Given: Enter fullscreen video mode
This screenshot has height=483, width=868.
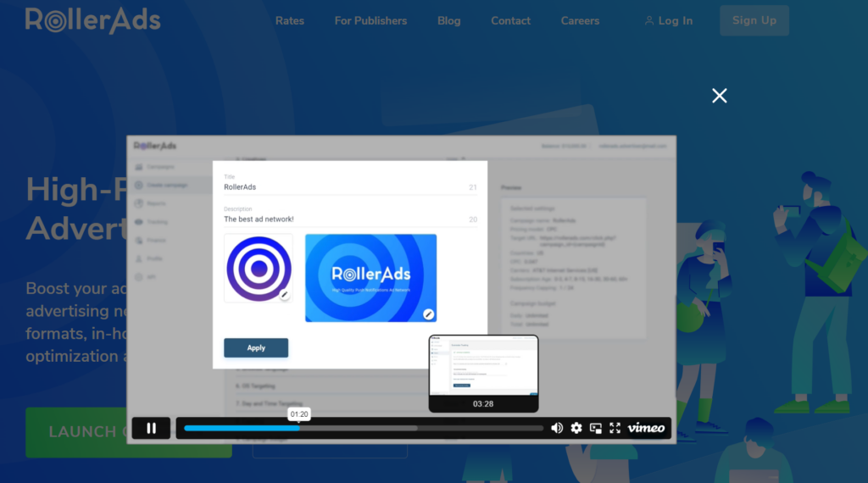Looking at the screenshot, I should tap(615, 428).
